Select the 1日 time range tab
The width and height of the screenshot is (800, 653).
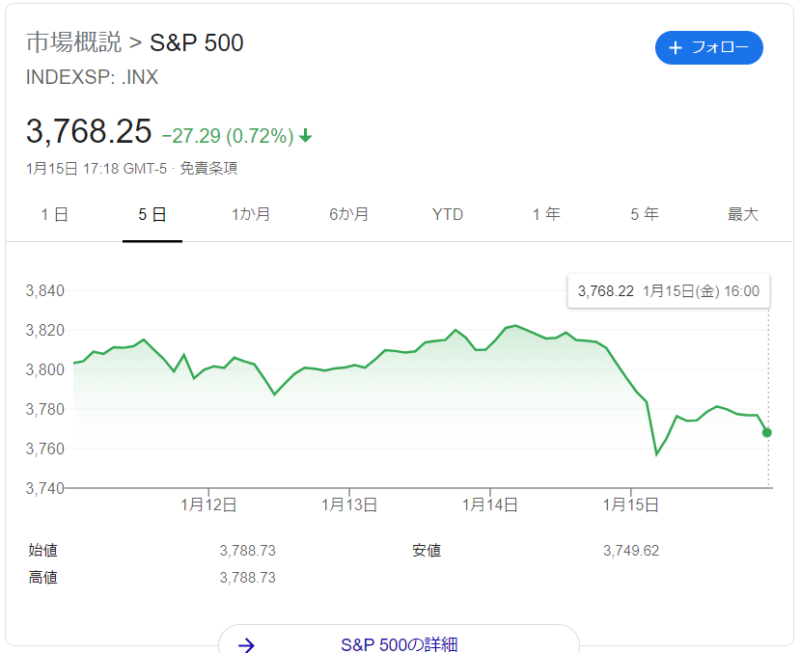click(x=55, y=214)
